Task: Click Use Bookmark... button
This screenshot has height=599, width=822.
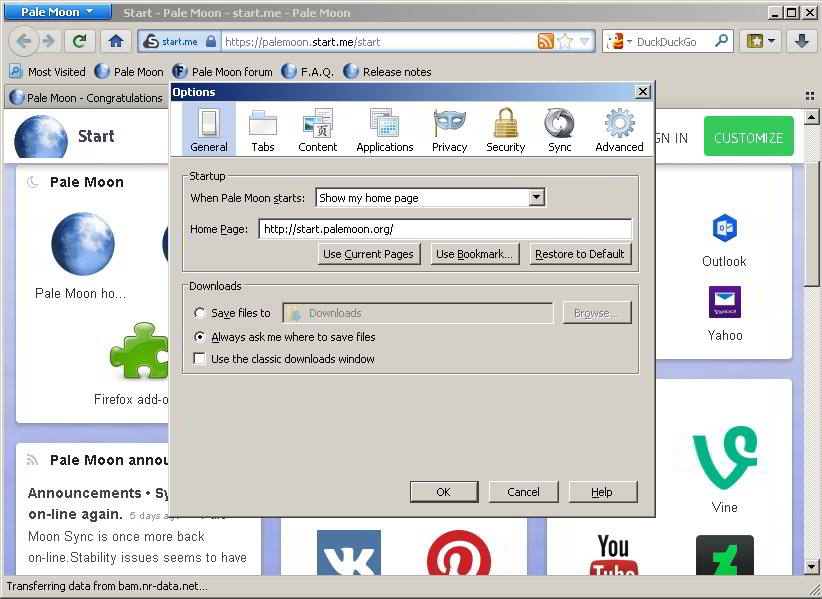Action: pyautogui.click(x=474, y=254)
